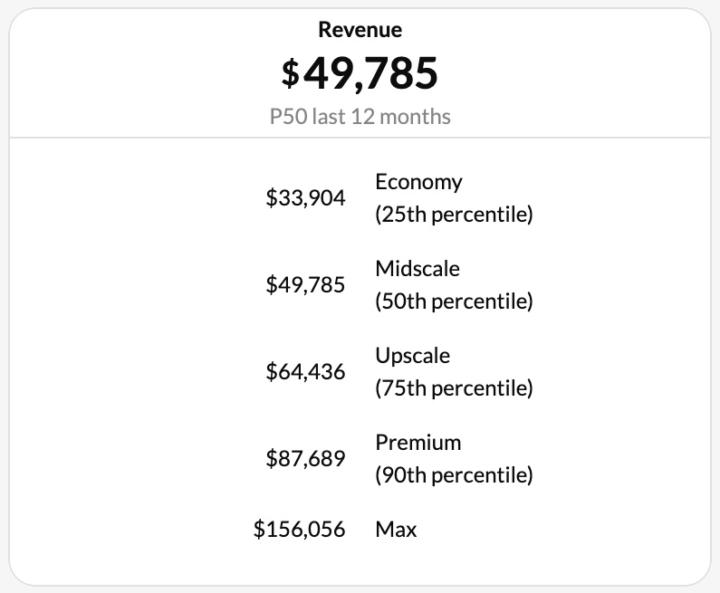Click the Max row label

[x=395, y=529]
